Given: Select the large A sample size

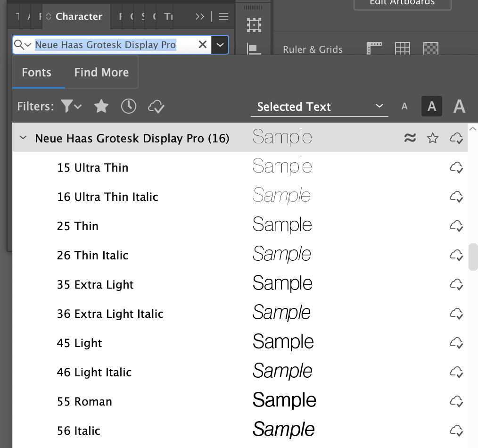Looking at the screenshot, I should click(x=459, y=106).
